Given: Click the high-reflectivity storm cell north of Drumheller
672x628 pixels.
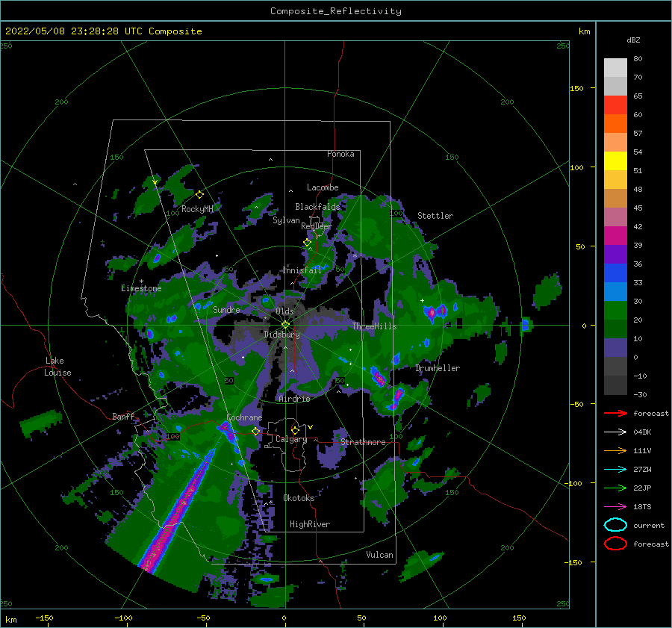Looking at the screenshot, I should tap(436, 311).
